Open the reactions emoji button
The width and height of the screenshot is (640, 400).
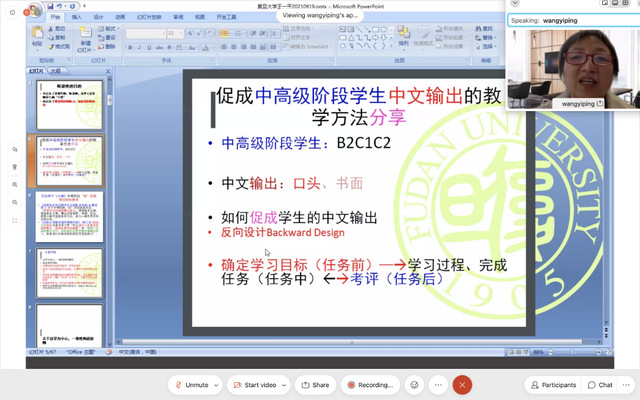[414, 385]
